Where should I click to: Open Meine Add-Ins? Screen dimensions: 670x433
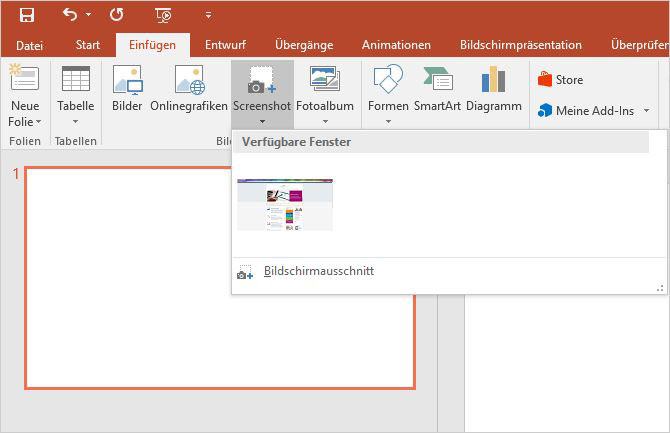(585, 111)
